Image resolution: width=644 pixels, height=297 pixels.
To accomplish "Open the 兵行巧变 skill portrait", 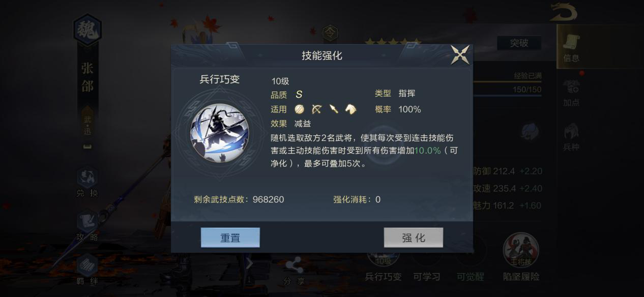I will (220, 133).
